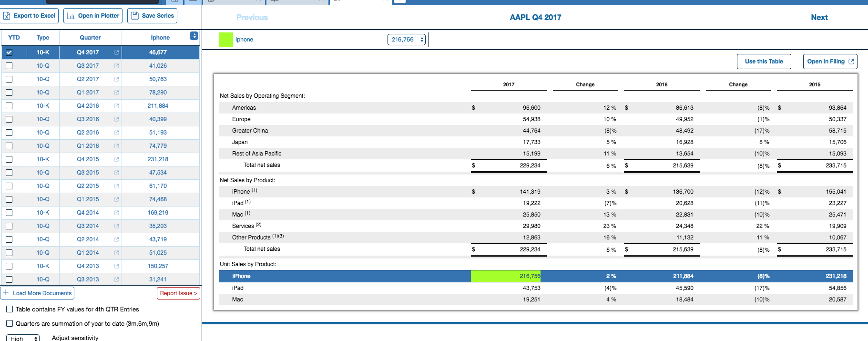Click the Use this Table button
Viewport: 868px width, 341px height.
coord(764,62)
